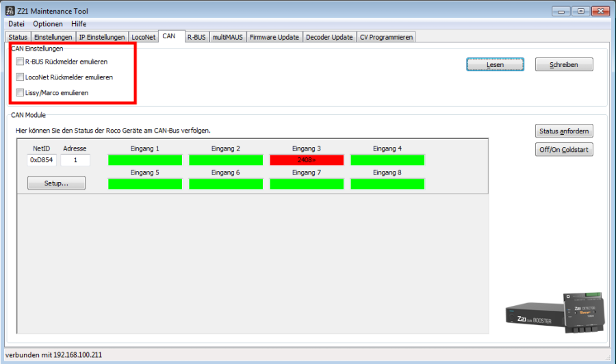Toggle LocoNet Rückmelder emulieren checkbox
Viewport: 616px width, 364px height.
coord(20,77)
